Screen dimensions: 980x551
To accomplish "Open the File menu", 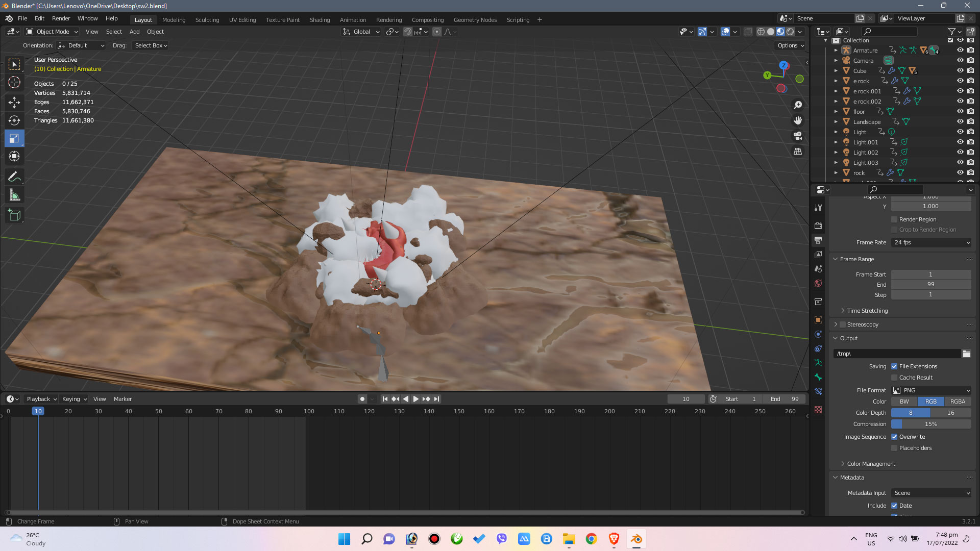I will click(22, 18).
